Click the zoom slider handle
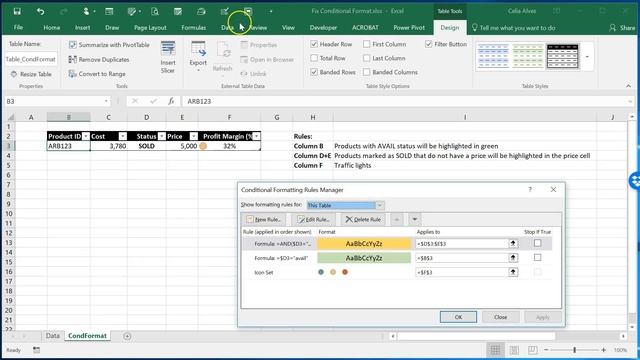This screenshot has height=360, width=640. tap(574, 350)
